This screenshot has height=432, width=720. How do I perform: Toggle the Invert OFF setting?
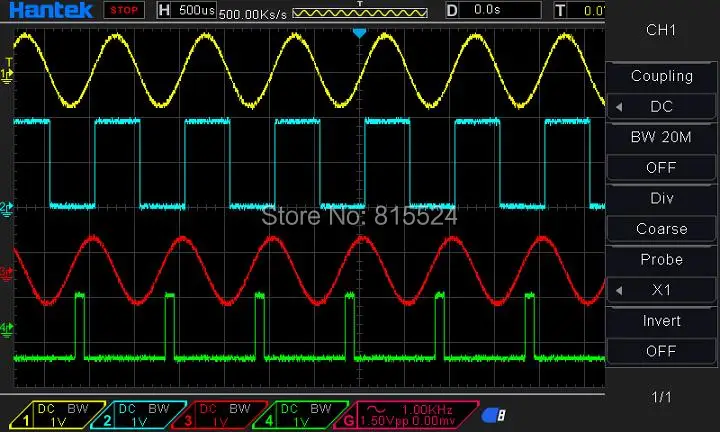click(x=662, y=351)
